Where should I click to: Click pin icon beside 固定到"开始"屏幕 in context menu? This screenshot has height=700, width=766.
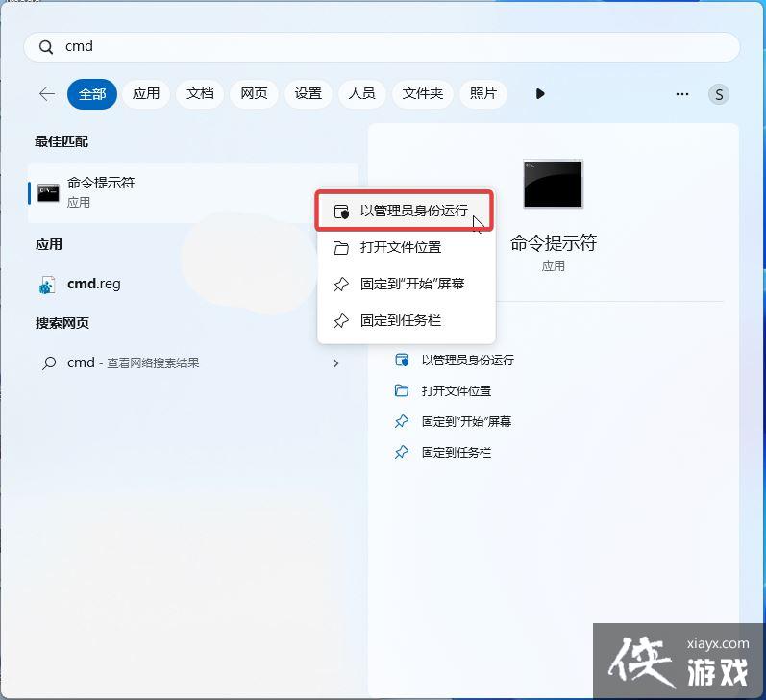pyautogui.click(x=341, y=285)
